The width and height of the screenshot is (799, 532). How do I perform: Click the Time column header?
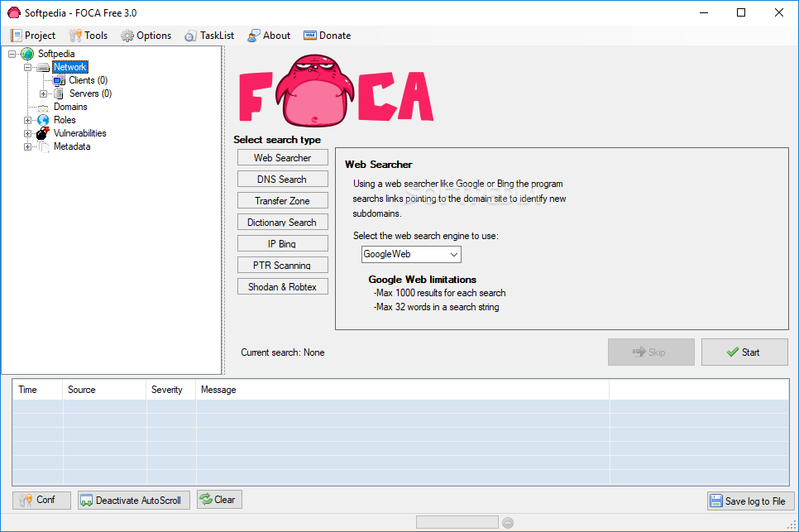(x=37, y=390)
